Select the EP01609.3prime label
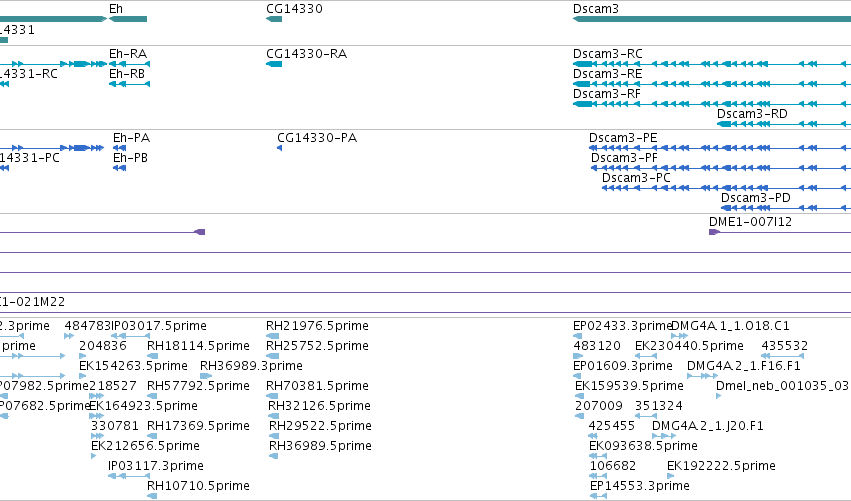 click(623, 366)
